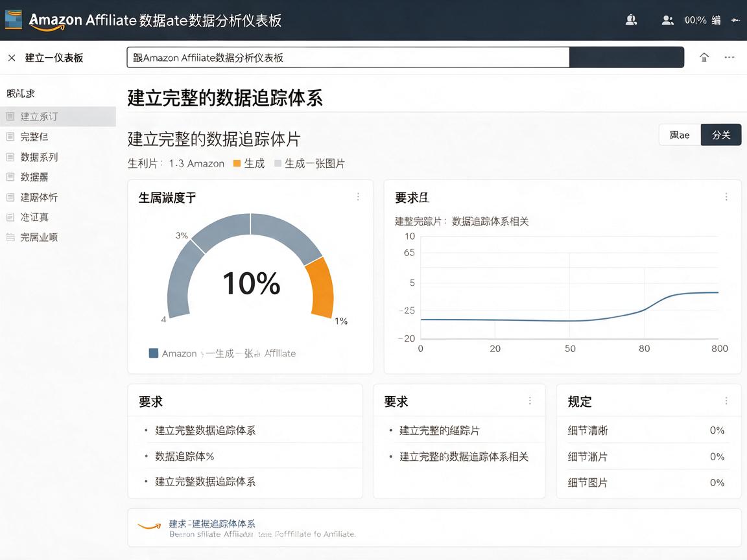Switch to the 分关 toggle button
The width and height of the screenshot is (747, 560).
point(721,135)
